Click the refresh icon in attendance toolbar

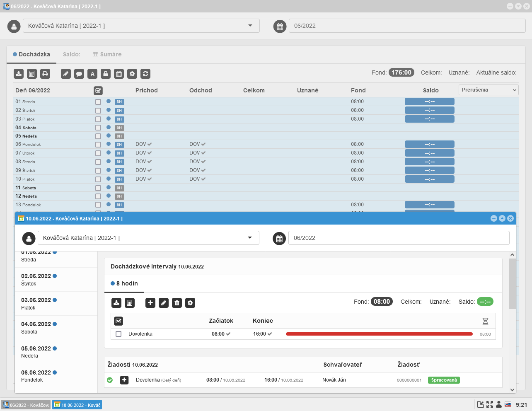click(x=145, y=74)
